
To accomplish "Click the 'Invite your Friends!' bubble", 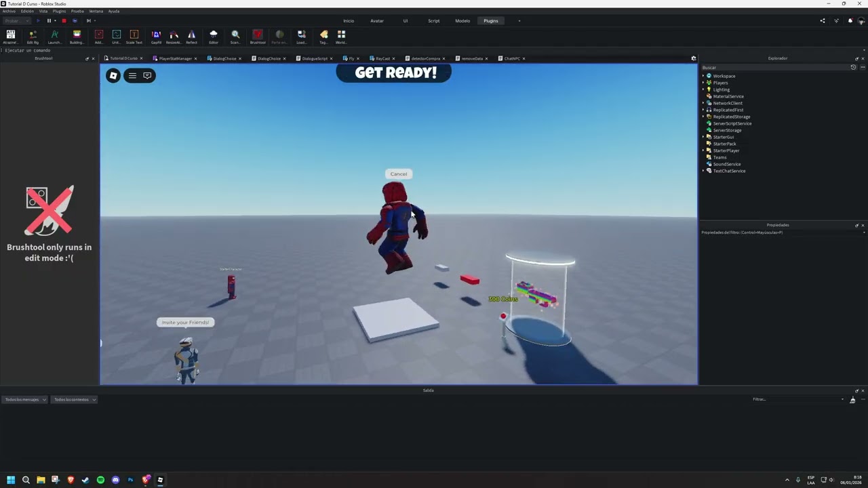I will point(185,323).
